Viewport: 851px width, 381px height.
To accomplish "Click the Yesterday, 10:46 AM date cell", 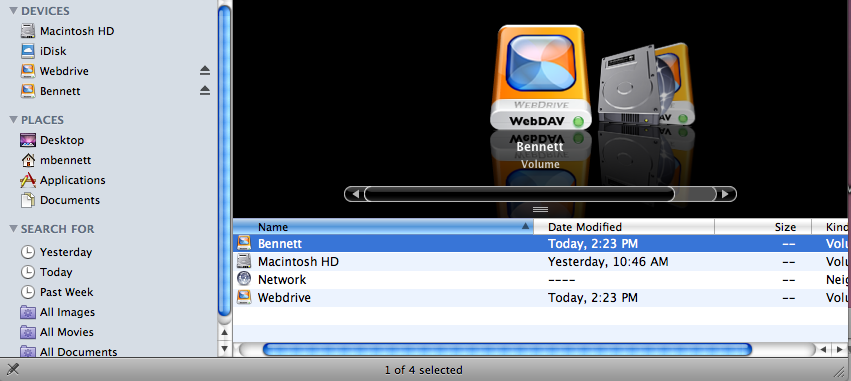I will [608, 262].
